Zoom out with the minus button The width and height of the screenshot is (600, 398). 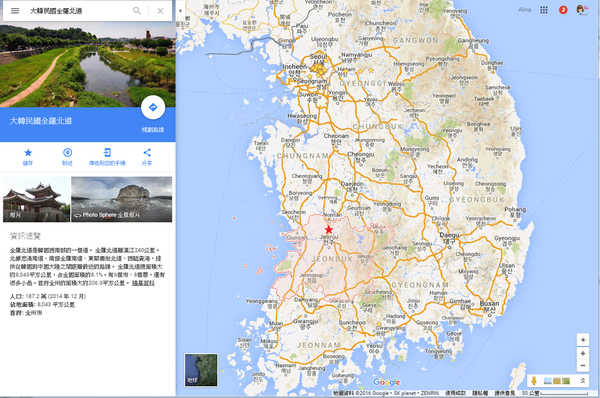point(583,365)
